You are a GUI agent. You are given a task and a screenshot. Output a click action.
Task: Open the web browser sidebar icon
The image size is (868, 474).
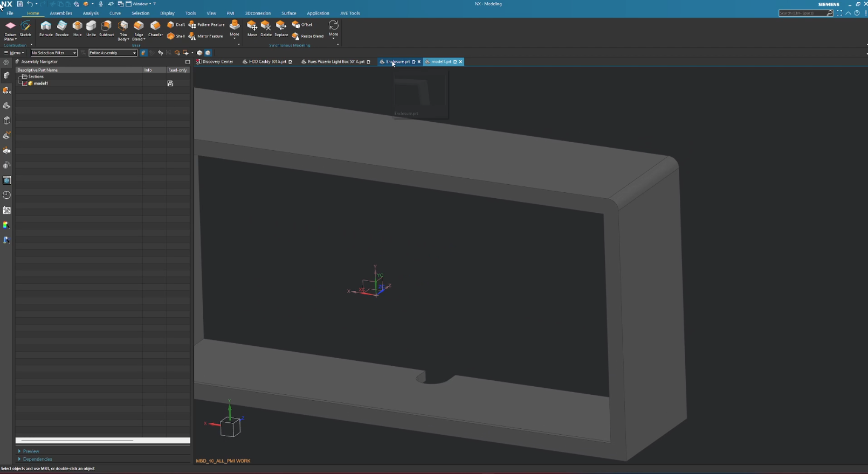point(6,180)
